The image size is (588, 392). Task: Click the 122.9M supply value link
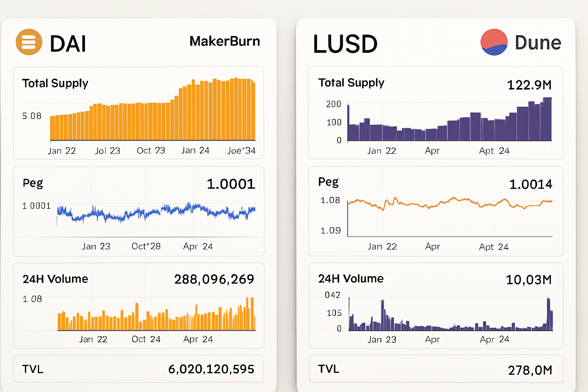pos(529,84)
